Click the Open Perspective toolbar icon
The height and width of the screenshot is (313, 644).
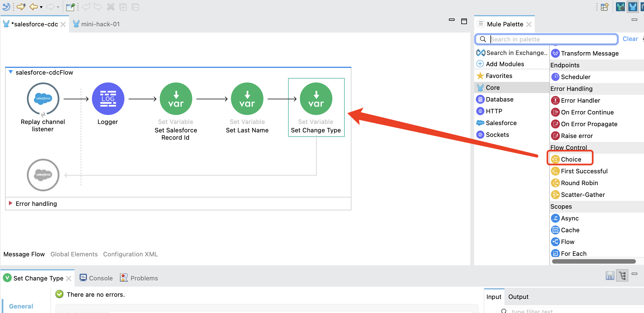[x=604, y=7]
